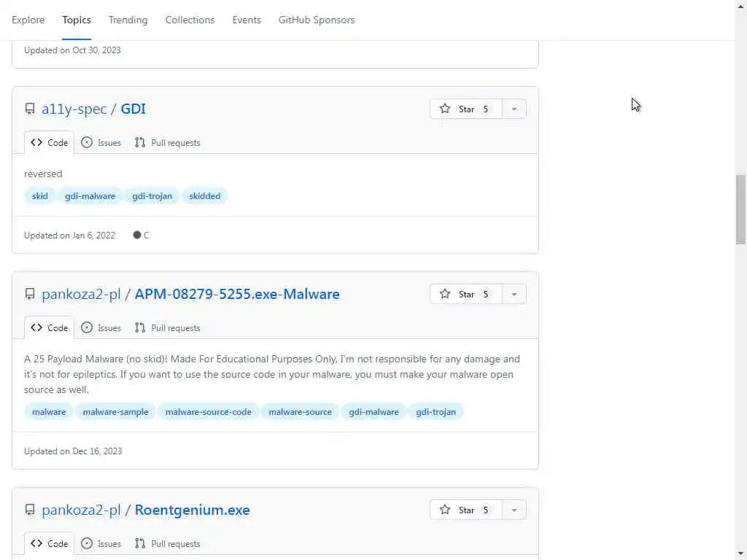Click the repository icon beside Roentgenium.exe

pos(29,510)
